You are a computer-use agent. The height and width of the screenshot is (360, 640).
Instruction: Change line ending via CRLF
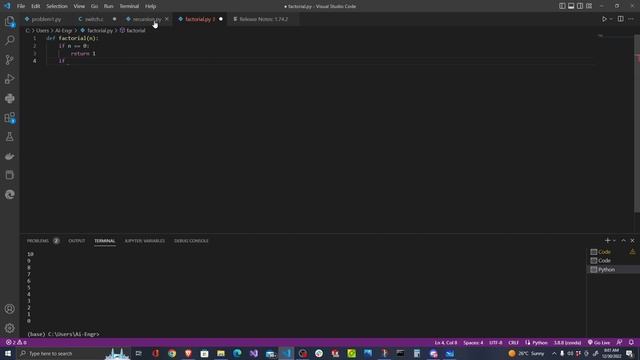coord(513,342)
